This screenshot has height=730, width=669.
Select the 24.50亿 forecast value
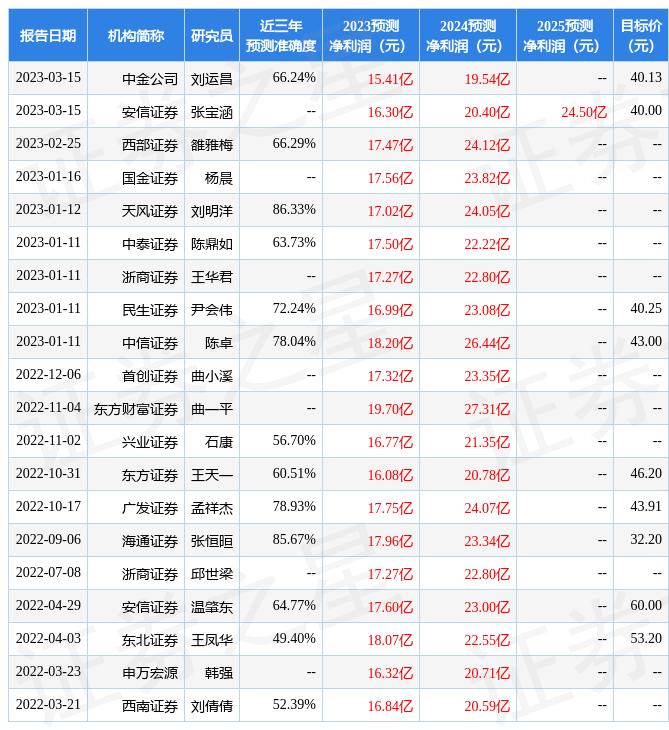[584, 112]
